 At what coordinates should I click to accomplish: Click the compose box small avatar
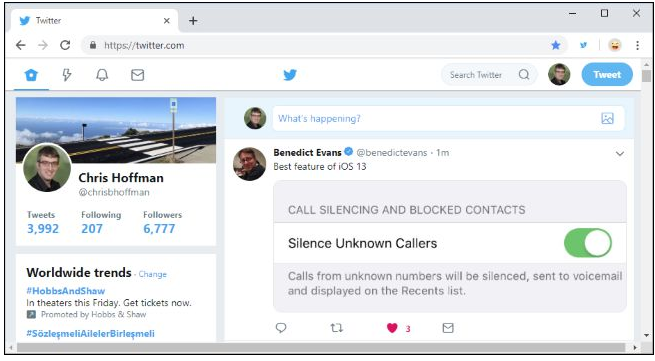point(255,118)
